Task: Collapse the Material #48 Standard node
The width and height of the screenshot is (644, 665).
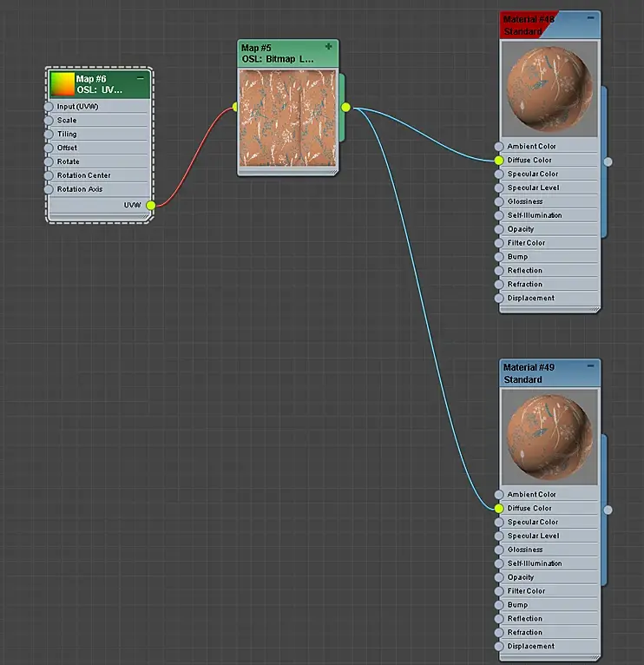Action: 590,18
